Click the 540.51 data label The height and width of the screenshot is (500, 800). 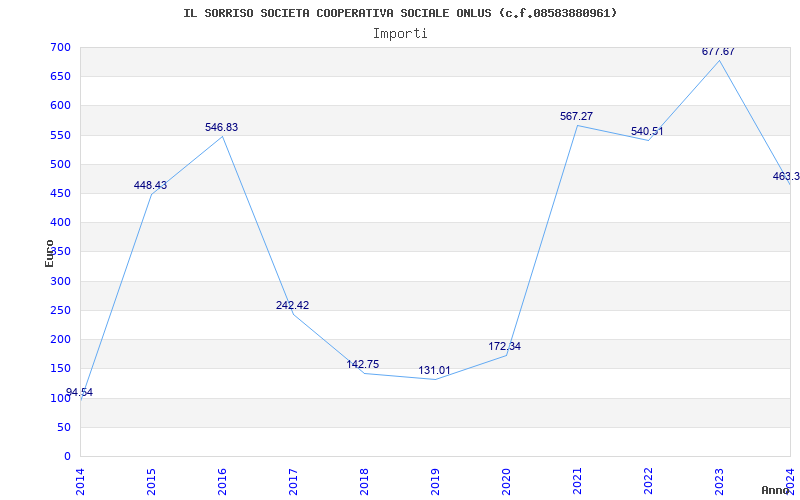pyautogui.click(x=647, y=132)
